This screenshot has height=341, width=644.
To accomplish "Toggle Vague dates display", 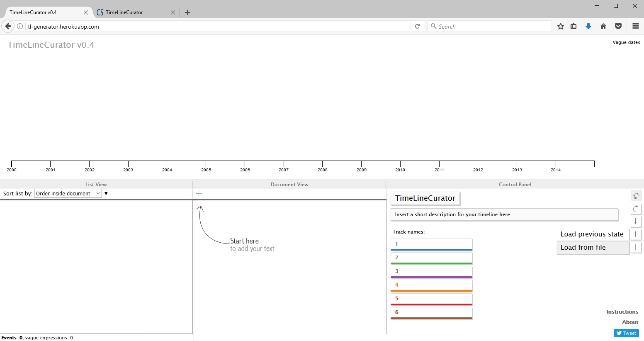I will tap(626, 42).
